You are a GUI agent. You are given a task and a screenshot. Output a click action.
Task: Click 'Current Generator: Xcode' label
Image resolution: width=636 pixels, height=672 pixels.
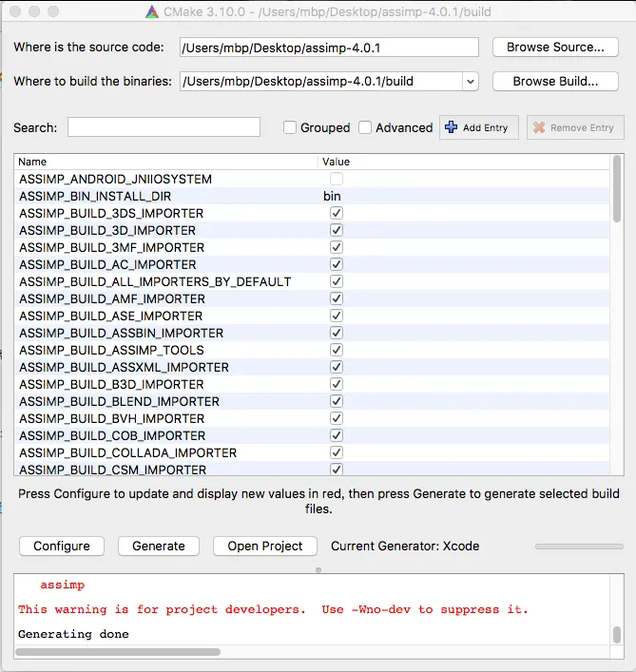[405, 546]
